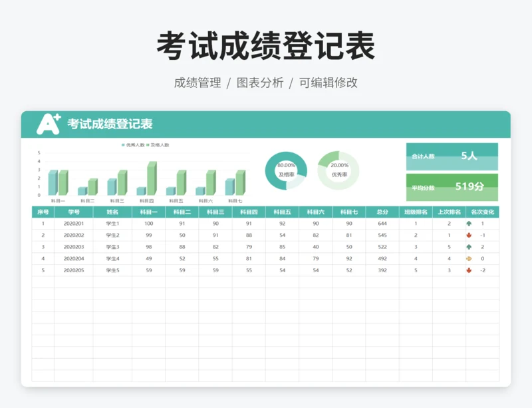Click student ID cell 2020202

coord(74,235)
